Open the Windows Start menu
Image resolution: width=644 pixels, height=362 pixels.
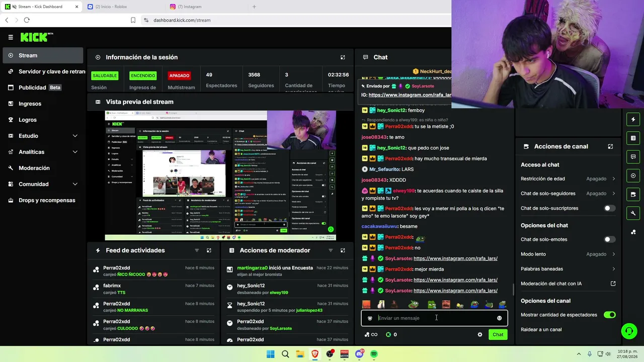tap(270, 354)
